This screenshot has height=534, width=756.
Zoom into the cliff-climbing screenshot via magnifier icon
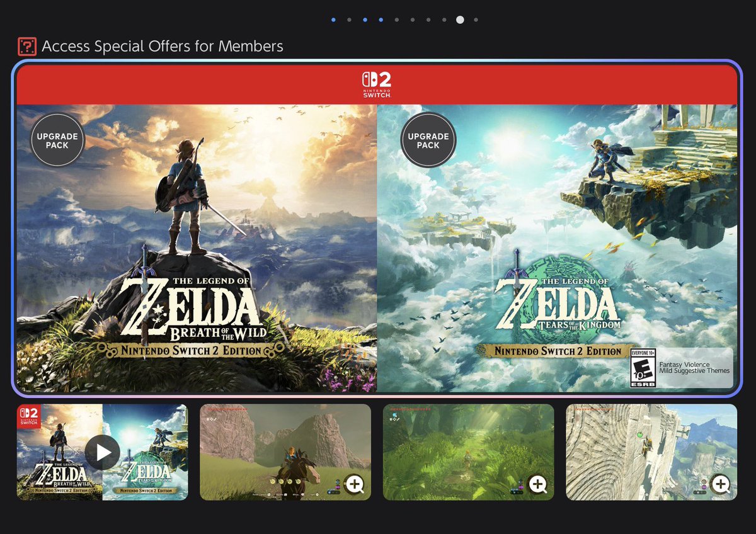pos(721,484)
